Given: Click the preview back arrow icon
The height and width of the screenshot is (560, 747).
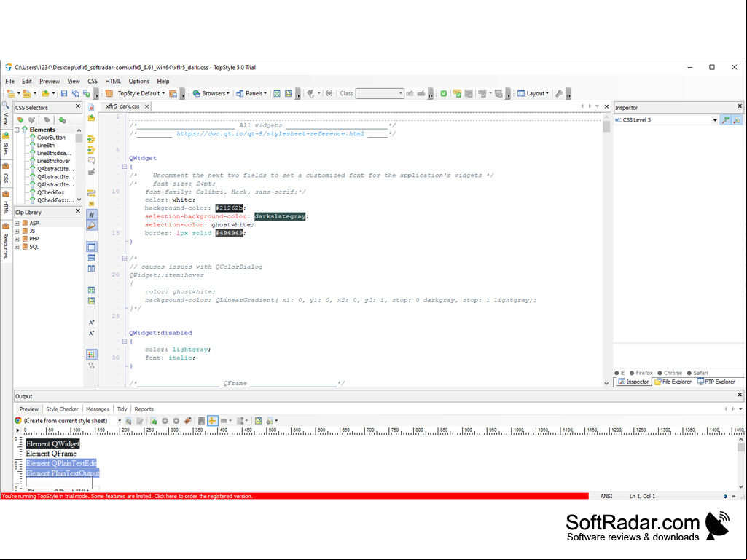Looking at the screenshot, I should (x=165, y=420).
